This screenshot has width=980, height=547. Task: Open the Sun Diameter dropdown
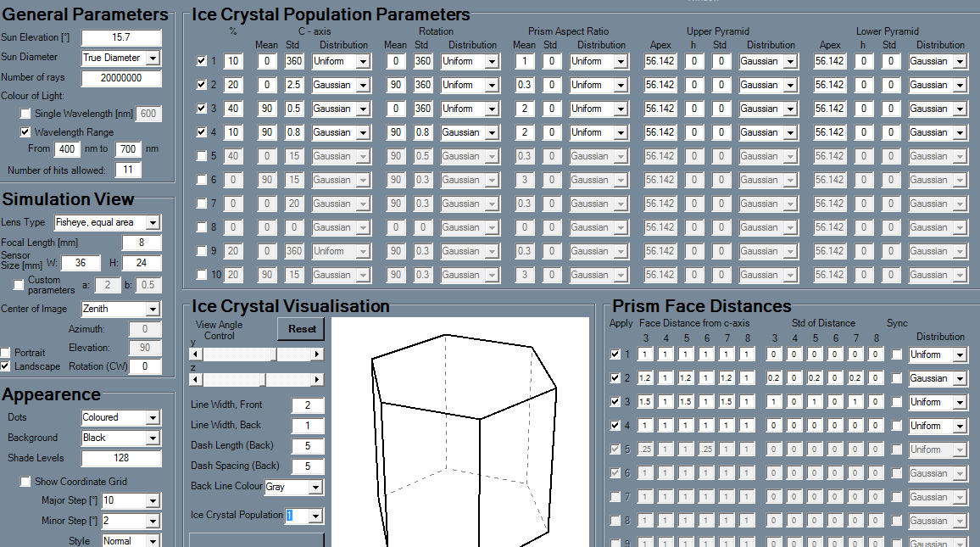click(x=153, y=59)
